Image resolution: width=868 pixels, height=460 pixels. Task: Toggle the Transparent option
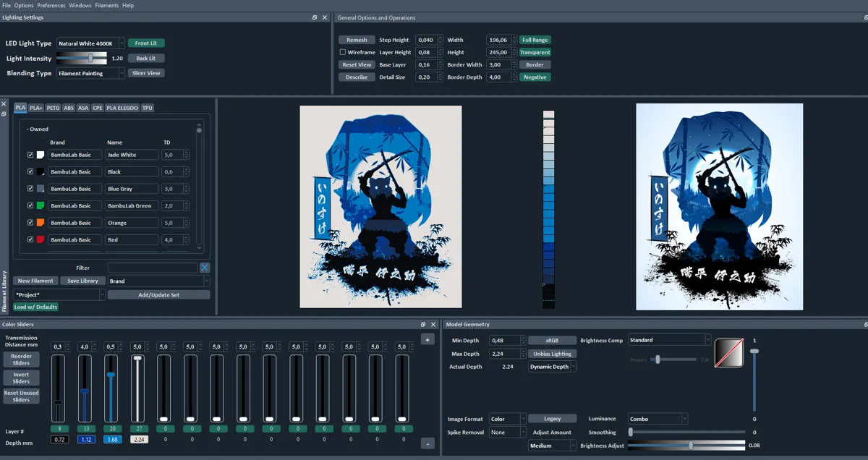pos(535,52)
